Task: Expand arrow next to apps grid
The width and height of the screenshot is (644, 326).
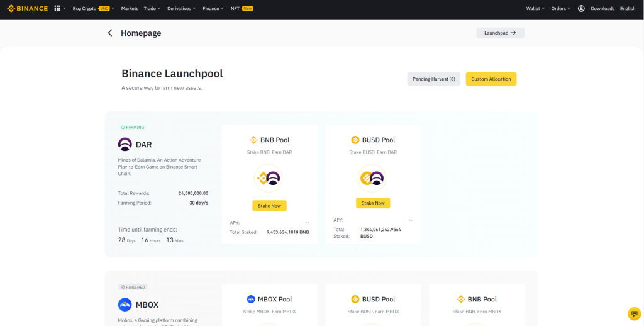Action: [65, 8]
